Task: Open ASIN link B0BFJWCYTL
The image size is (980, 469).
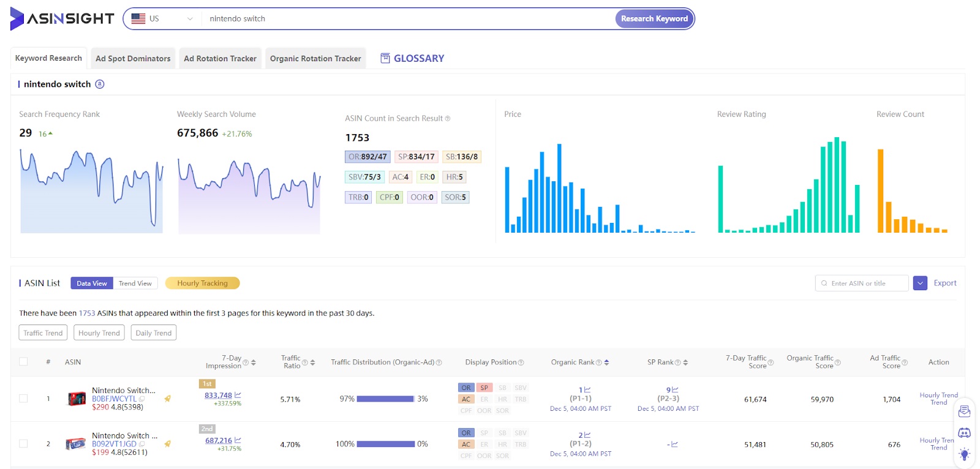Action: [114, 399]
